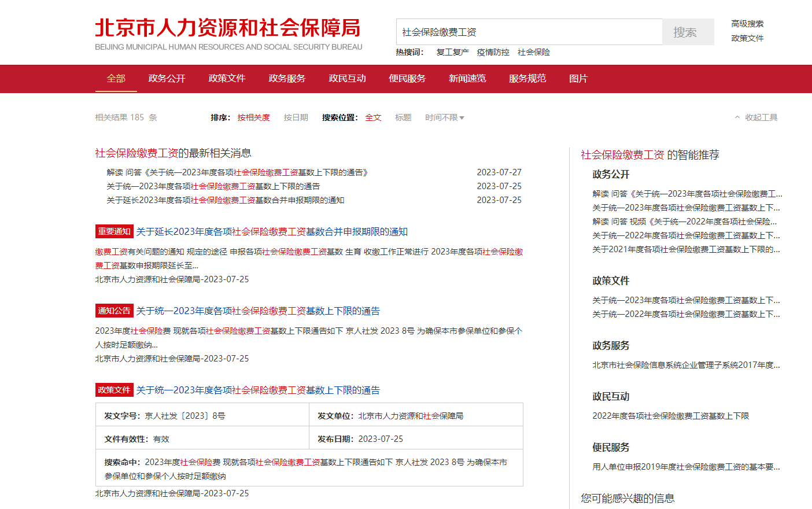Sort results by 按相关度

[x=253, y=117]
